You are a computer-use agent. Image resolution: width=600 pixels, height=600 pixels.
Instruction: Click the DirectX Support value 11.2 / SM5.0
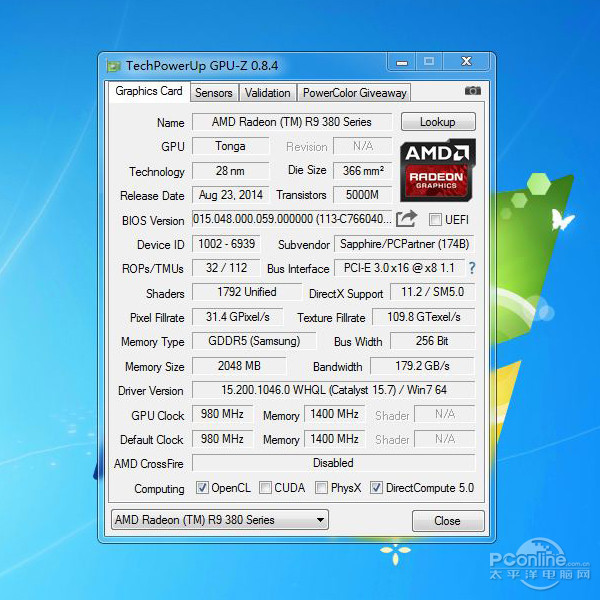pos(432,292)
